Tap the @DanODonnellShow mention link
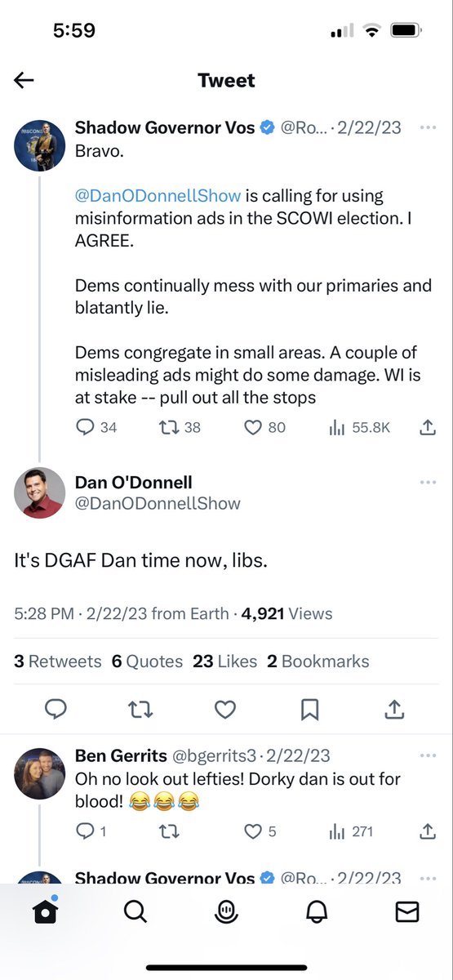Image resolution: width=453 pixels, height=980 pixels. click(158, 196)
